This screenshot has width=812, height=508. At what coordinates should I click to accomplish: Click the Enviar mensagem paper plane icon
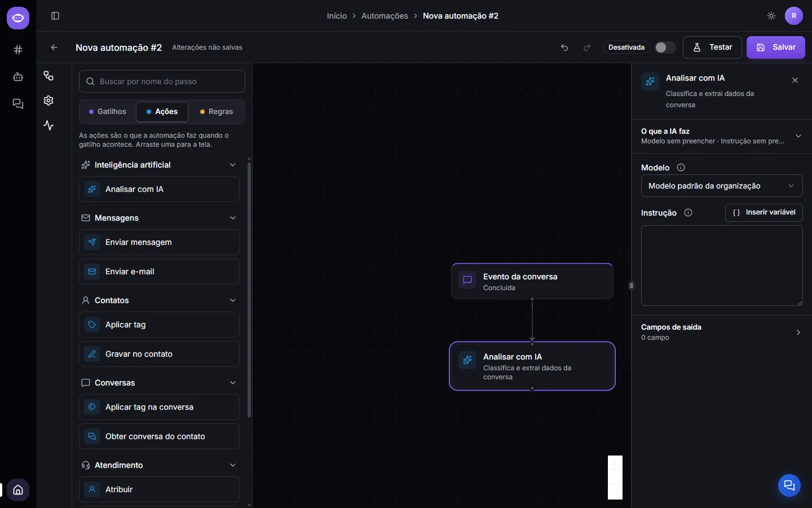pos(92,242)
